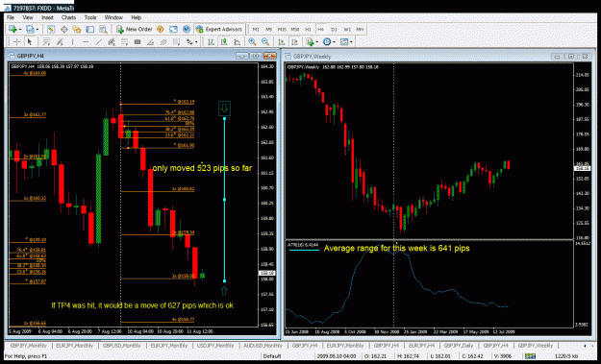Toggle Chart Shift icon
The height and width of the screenshot is (364, 601).
pyautogui.click(x=294, y=41)
